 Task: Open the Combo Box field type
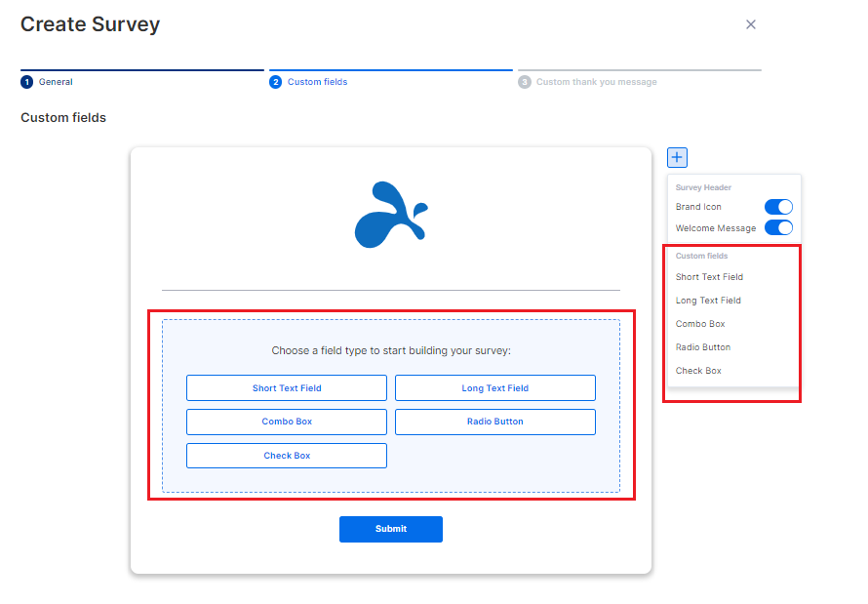(x=286, y=422)
